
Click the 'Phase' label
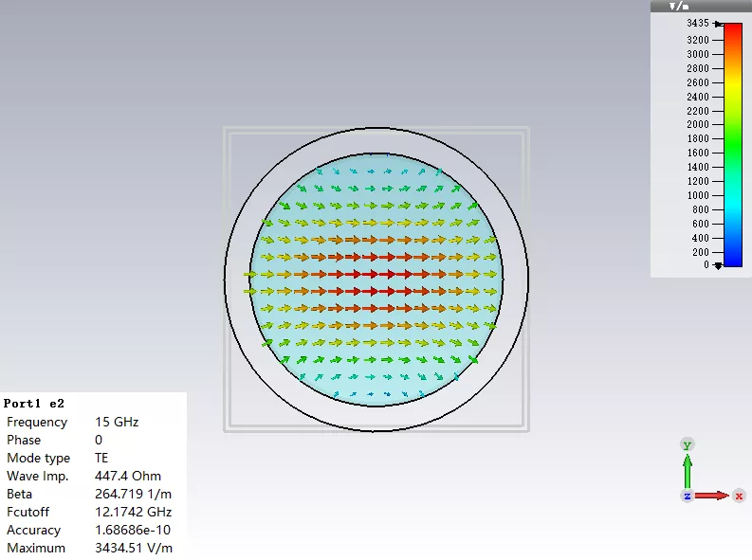pos(24,440)
